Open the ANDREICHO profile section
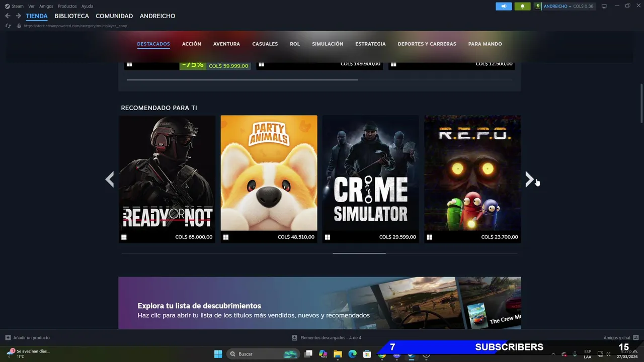644x362 pixels. [157, 16]
